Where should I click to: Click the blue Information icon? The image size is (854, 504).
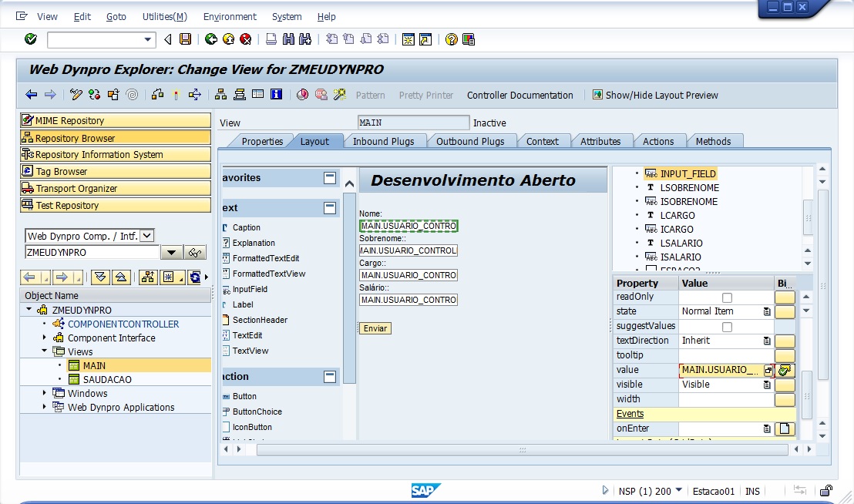click(276, 95)
